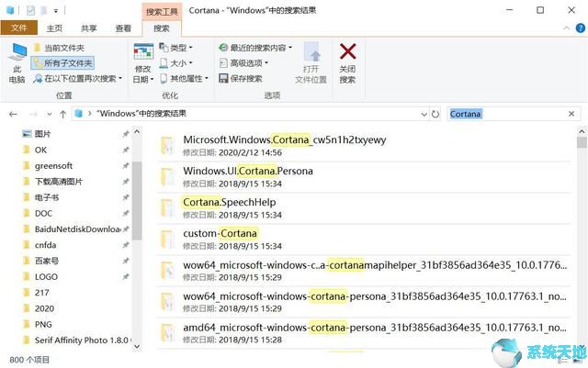Open quick access toolbar customize arrow
The height and width of the screenshot is (368, 588).
pyautogui.click(x=56, y=11)
